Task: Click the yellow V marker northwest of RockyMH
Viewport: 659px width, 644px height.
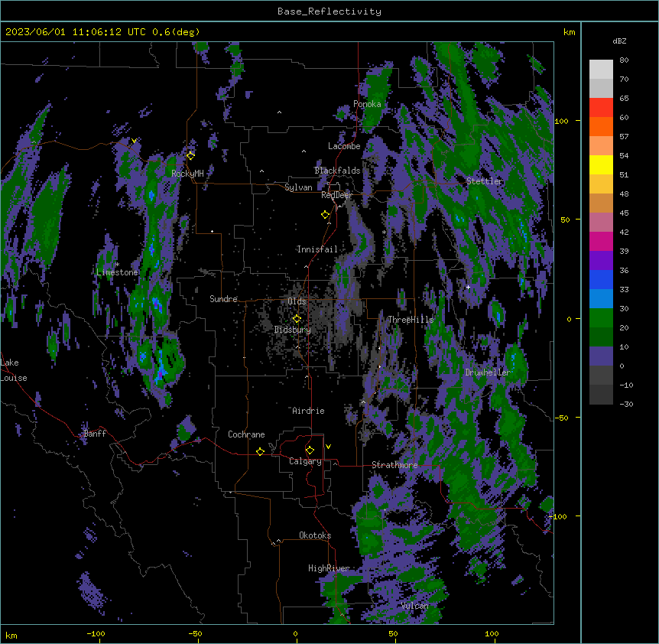Action: tap(134, 141)
